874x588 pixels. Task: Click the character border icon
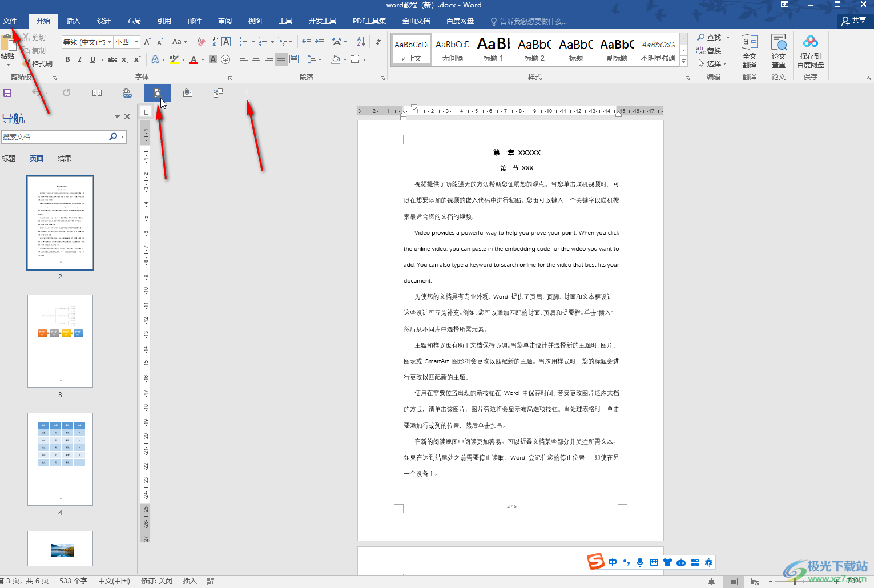click(226, 42)
